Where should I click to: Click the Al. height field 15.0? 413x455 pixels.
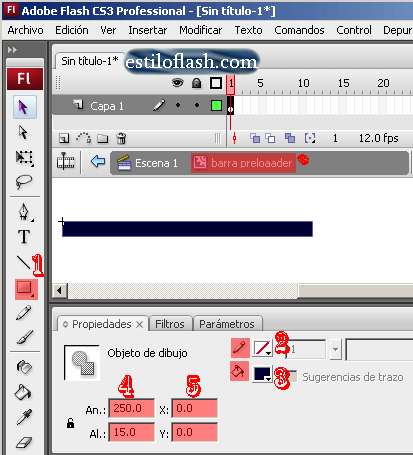click(132, 432)
